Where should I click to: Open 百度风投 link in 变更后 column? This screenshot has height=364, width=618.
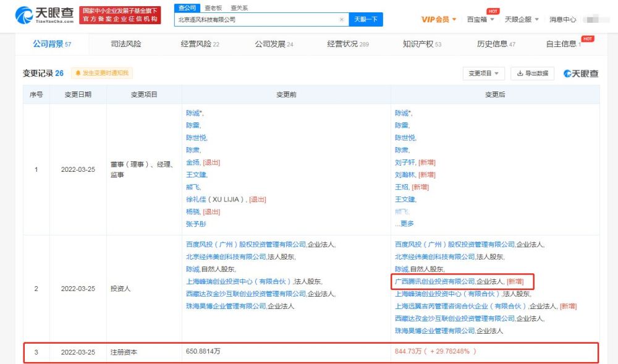point(455,244)
